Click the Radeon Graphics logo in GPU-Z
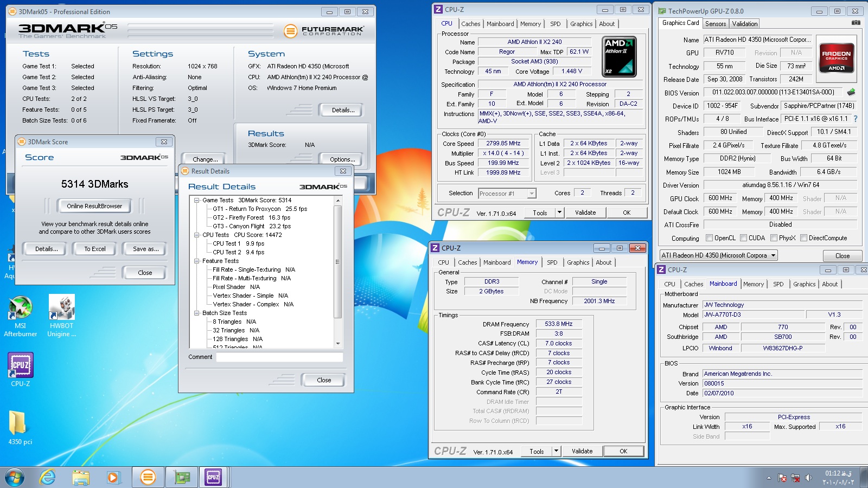This screenshot has height=488, width=868. [837, 58]
